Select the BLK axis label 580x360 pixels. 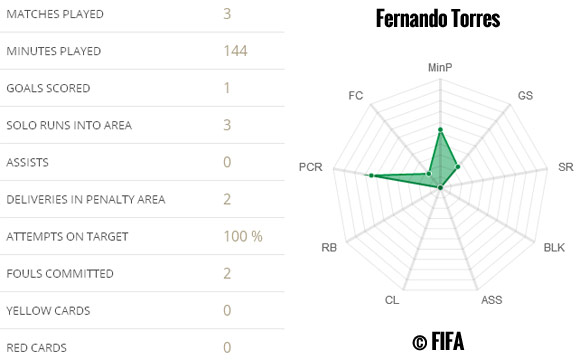554,247
